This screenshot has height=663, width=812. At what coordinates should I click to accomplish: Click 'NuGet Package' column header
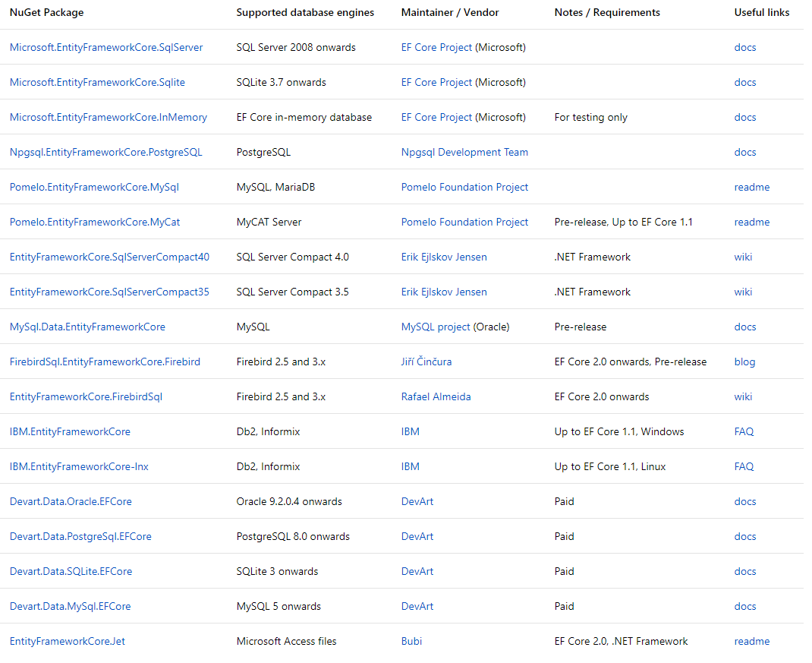tap(46, 12)
